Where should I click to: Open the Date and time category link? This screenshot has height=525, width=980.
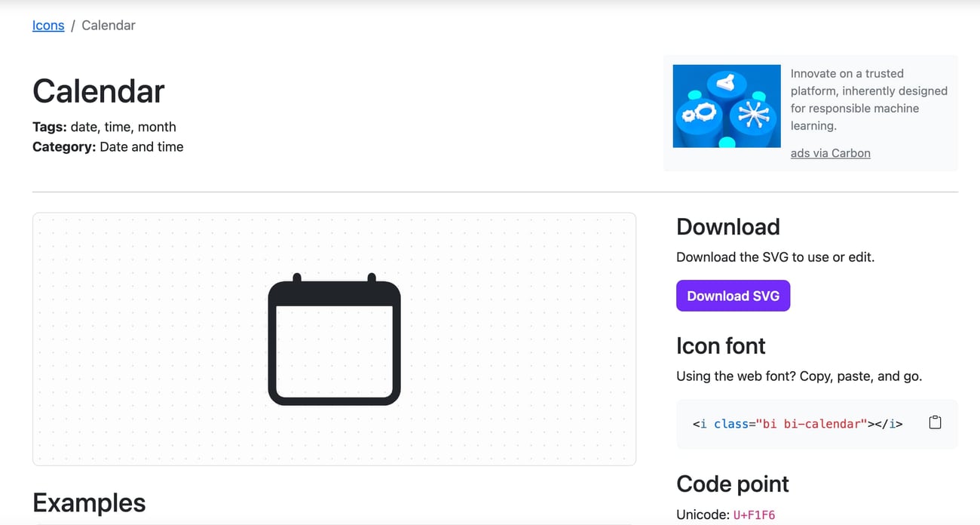point(142,146)
